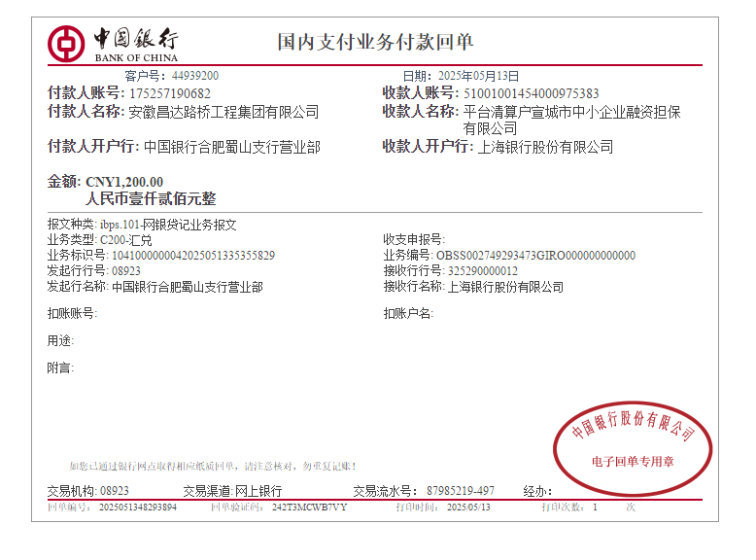Click the receipt title 国内支付业务付款回单
This screenshot has width=756, height=560.
[x=375, y=42]
